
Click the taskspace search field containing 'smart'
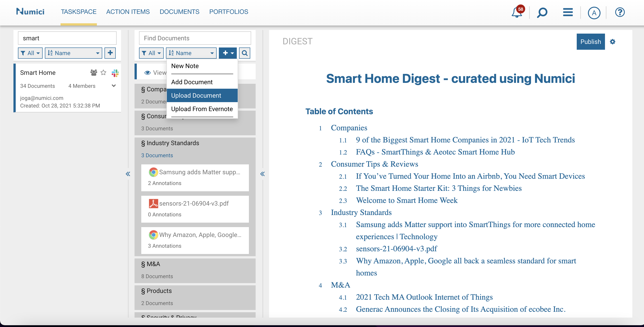pyautogui.click(x=67, y=38)
